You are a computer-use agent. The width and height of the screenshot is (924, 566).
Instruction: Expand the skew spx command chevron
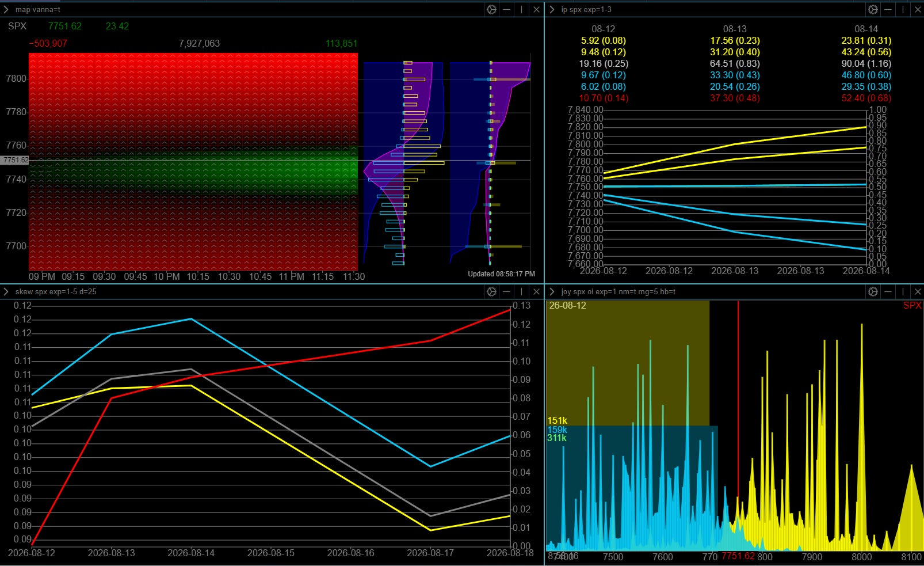(6, 291)
